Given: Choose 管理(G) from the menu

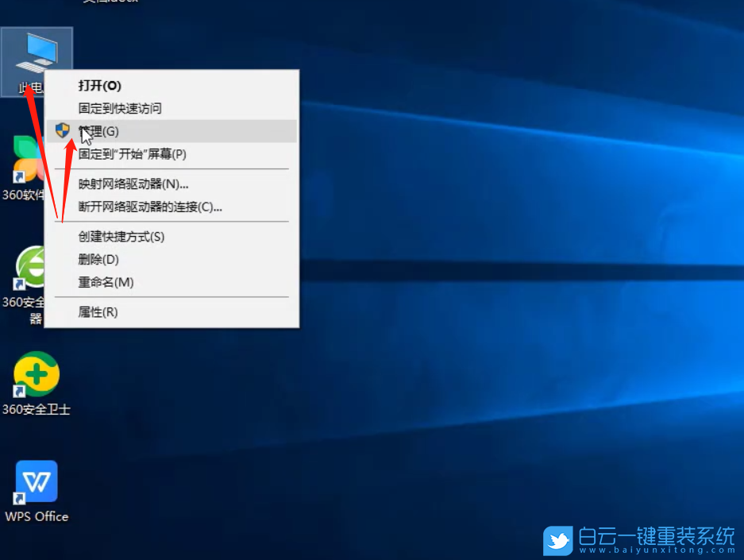Looking at the screenshot, I should pos(99,131).
